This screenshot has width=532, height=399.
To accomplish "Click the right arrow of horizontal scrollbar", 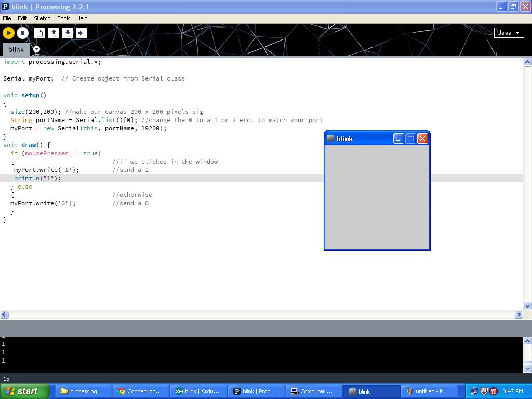I will [x=518, y=314].
